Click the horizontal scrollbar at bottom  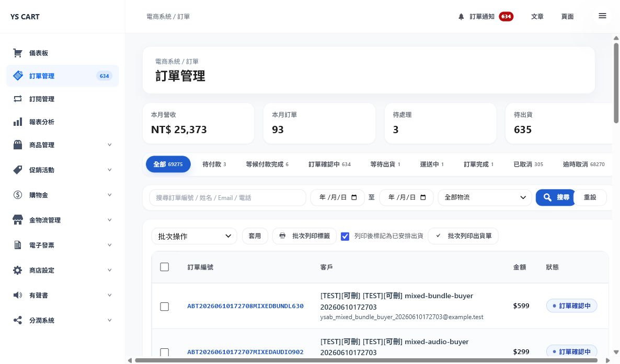tap(366, 360)
